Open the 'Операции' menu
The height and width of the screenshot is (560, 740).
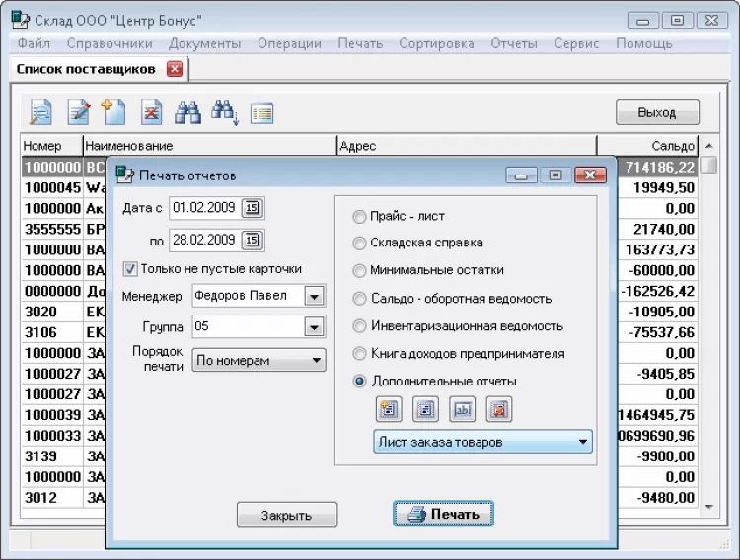[289, 43]
